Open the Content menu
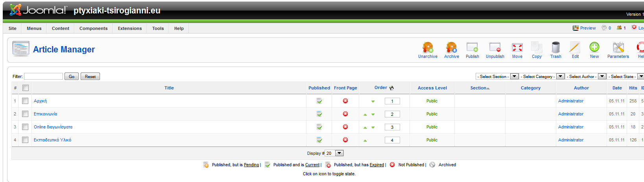Screen dimensions: 644x182 61,28
